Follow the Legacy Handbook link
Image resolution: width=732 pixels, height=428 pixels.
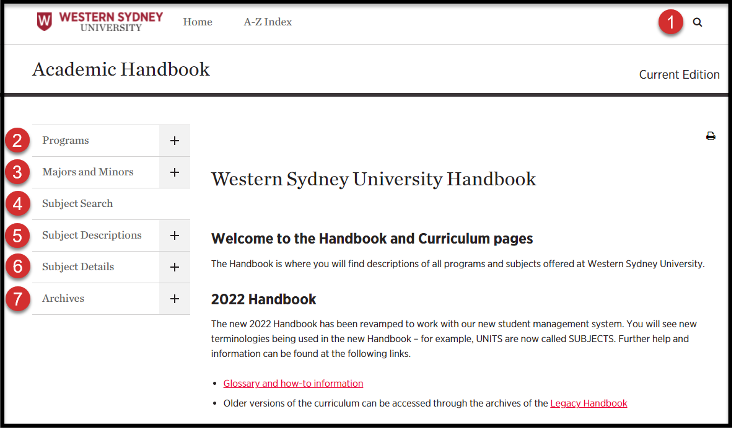(588, 403)
